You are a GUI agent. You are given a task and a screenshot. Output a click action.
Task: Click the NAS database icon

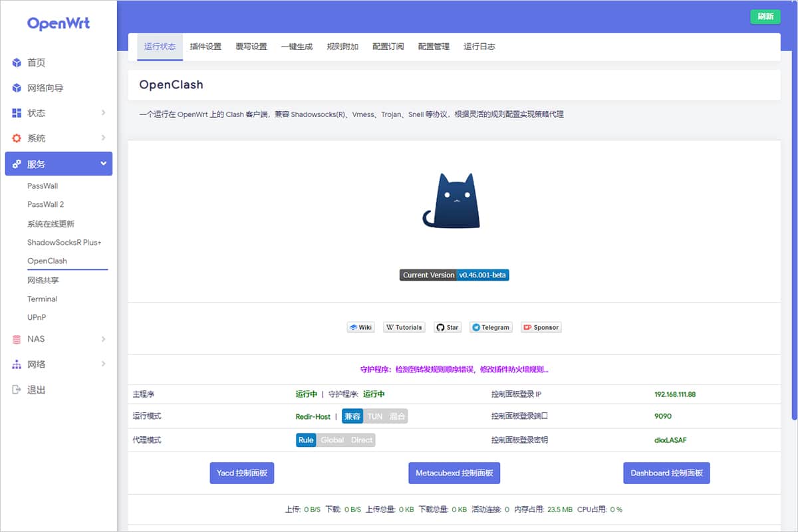(x=17, y=339)
